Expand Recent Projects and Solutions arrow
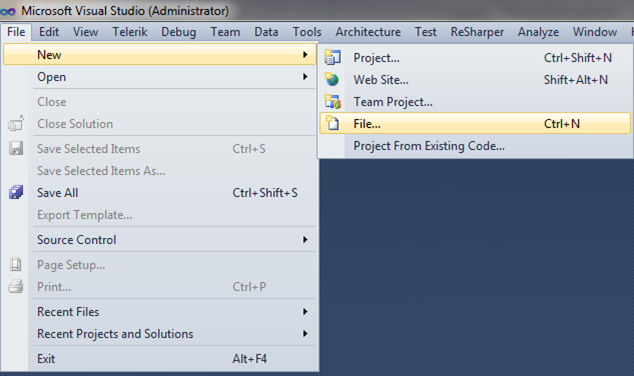Screen dimensions: 634x376 [305, 334]
